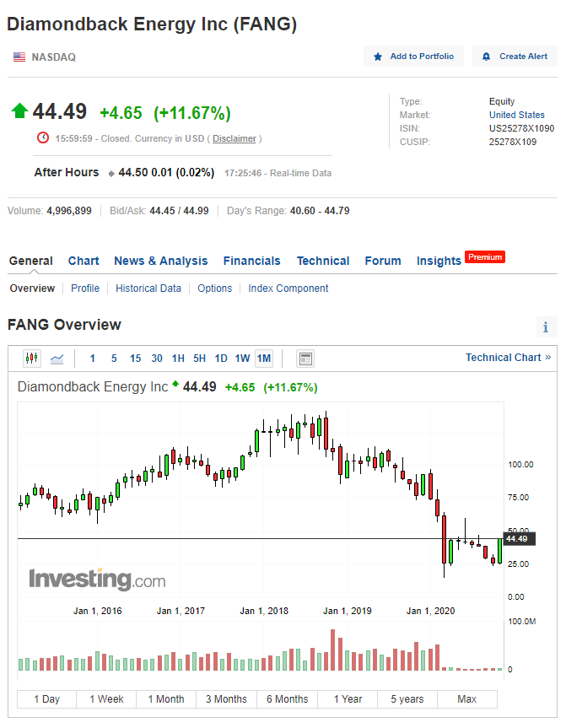Open the Forum tab
Viewport: 566px width, 728px height.
click(x=383, y=261)
